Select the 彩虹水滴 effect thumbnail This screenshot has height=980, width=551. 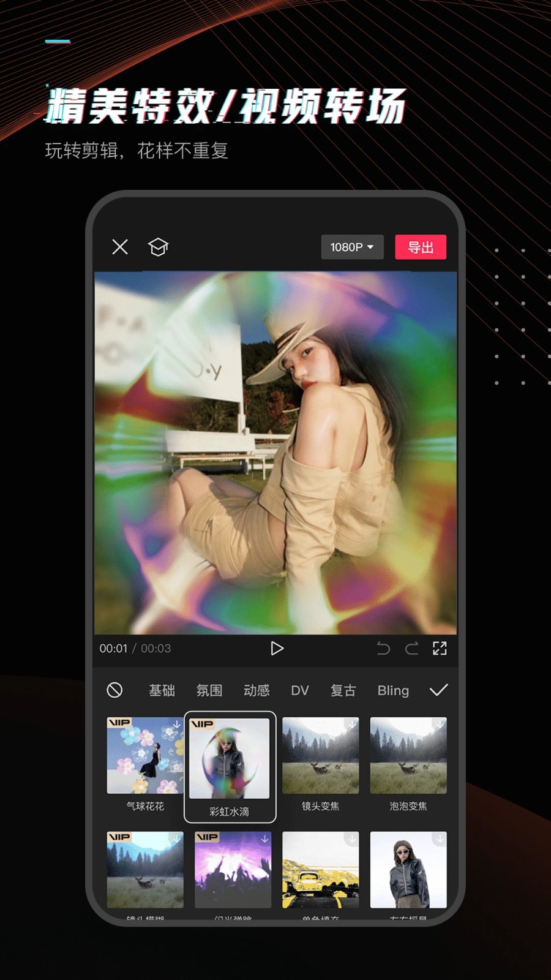230,759
